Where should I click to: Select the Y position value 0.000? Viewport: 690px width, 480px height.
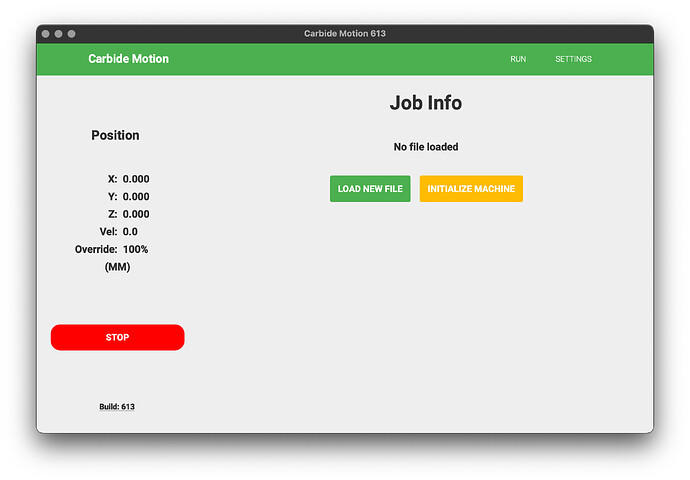coord(136,197)
